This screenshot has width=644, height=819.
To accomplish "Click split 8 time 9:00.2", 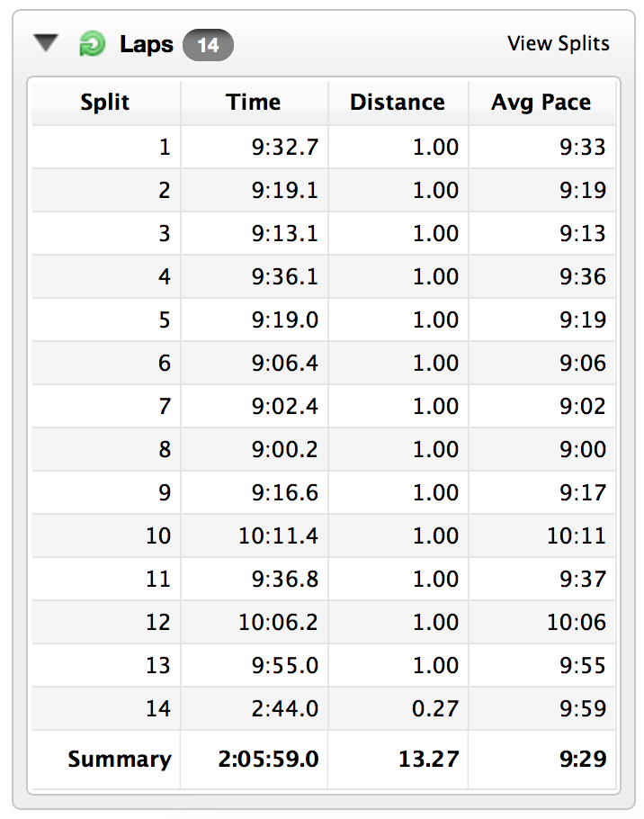I will [x=285, y=450].
